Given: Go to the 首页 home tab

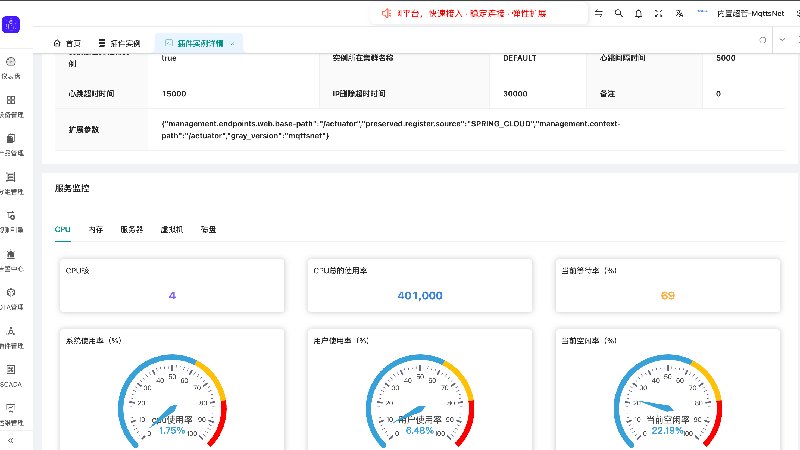Looking at the screenshot, I should (67, 43).
